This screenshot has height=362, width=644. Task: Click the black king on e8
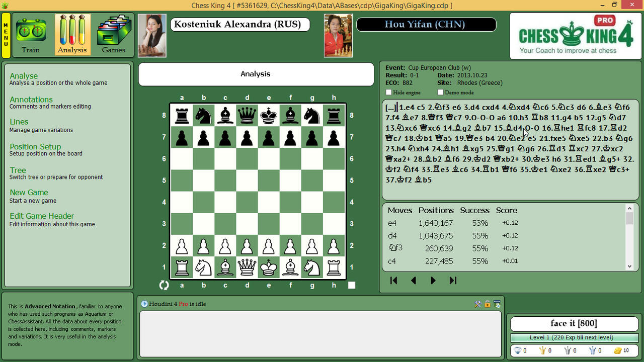pos(269,116)
